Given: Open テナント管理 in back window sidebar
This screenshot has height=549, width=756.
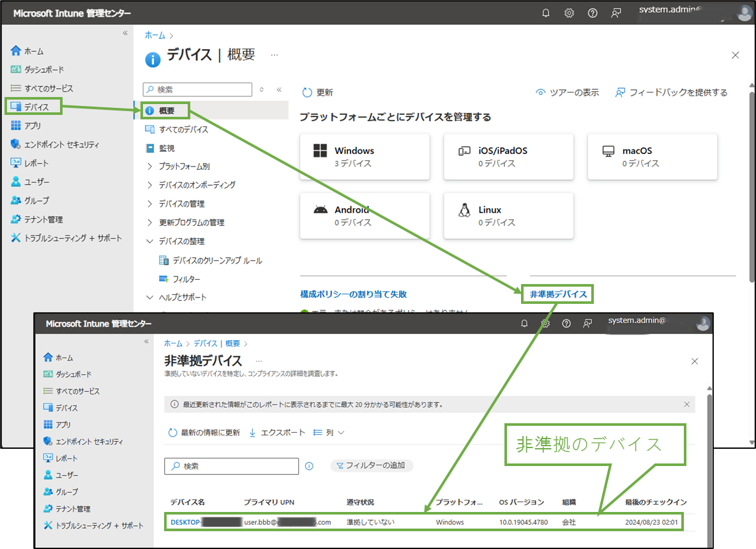Looking at the screenshot, I should tap(36, 220).
